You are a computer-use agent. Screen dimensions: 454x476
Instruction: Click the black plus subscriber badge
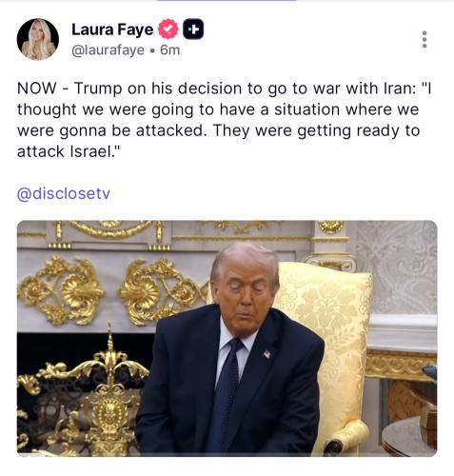[193, 30]
